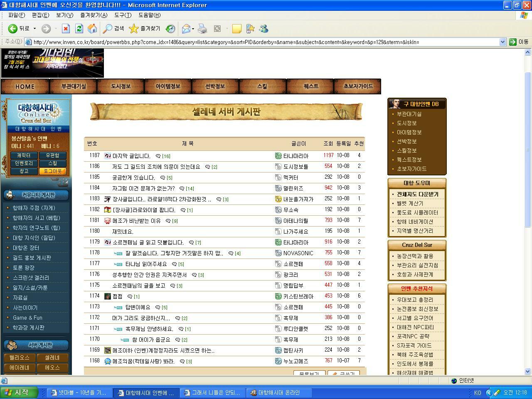Open the 선박정보 navigation tab
The image size is (532, 399).
click(x=215, y=86)
